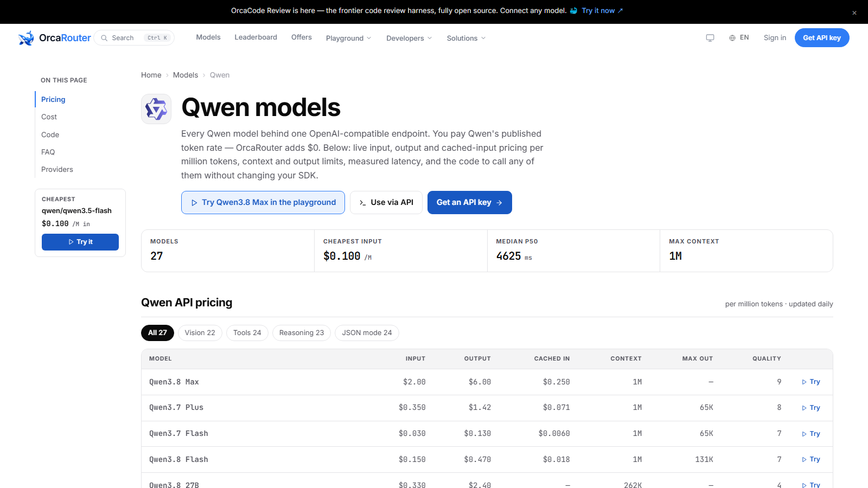The width and height of the screenshot is (868, 488).
Task: Click the CACHED IN column header
Action: tap(552, 359)
